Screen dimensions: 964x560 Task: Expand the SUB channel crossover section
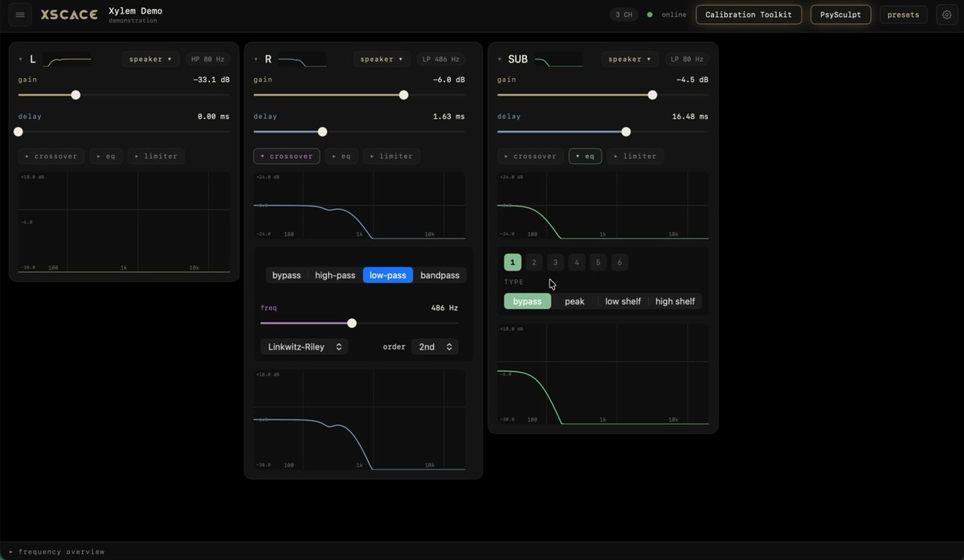(530, 156)
